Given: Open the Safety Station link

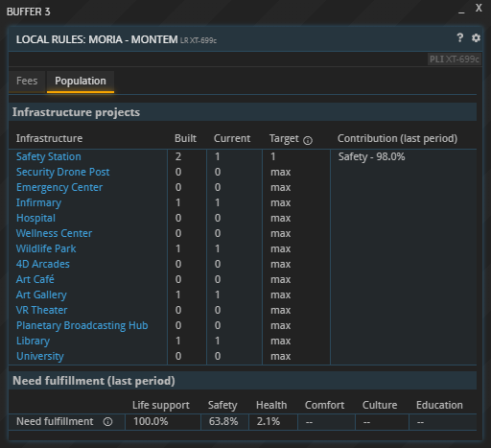Looking at the screenshot, I should point(49,156).
